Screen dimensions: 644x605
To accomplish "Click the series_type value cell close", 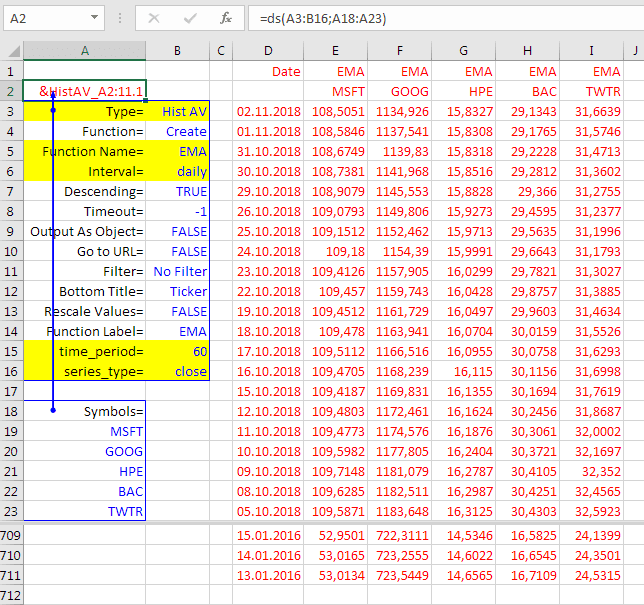I will point(178,371).
